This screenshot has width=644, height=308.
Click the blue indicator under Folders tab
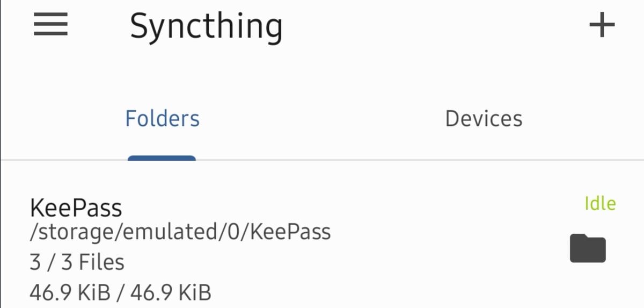click(162, 158)
